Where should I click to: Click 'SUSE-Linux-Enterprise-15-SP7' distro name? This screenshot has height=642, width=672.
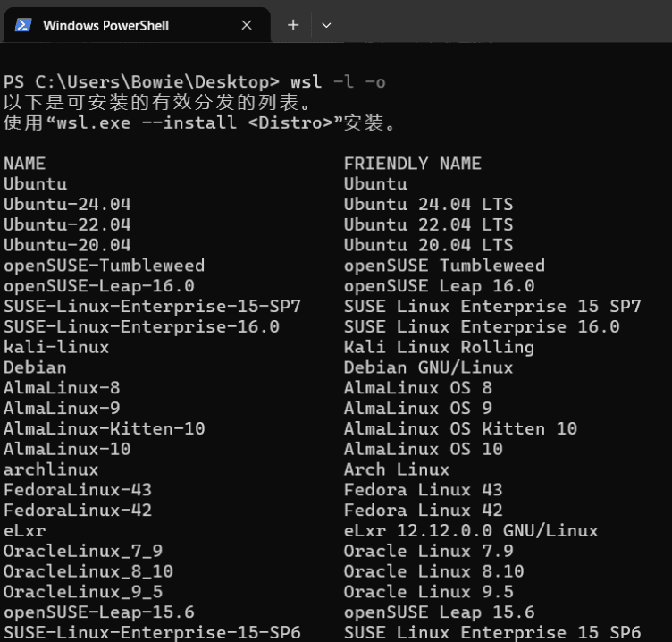[152, 306]
